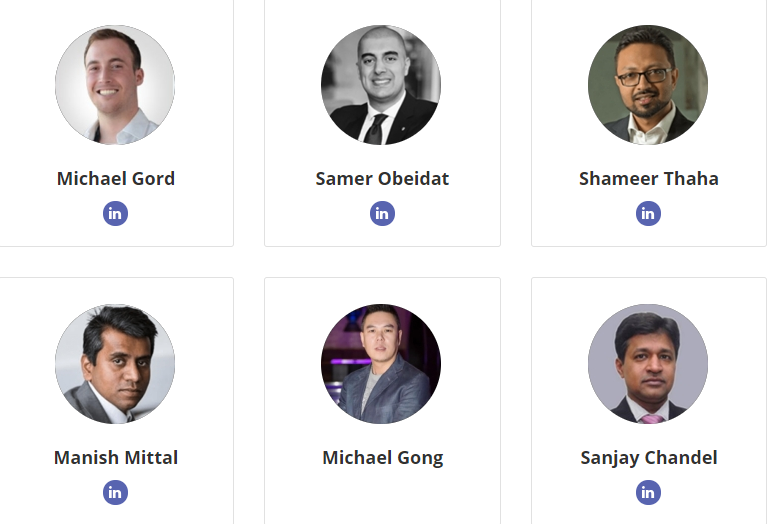The image size is (768, 524).
Task: Open Manish Mittal's LinkedIn icon
Action: 115,492
